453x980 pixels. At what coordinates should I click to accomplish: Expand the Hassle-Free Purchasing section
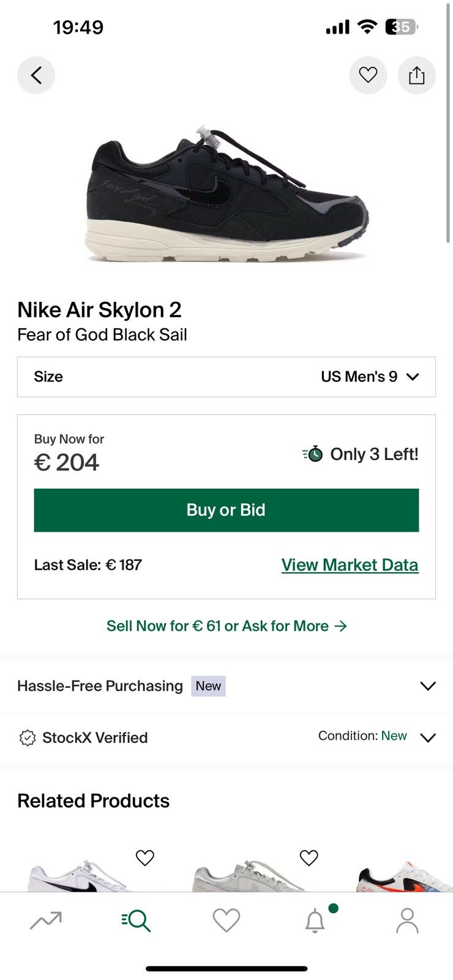click(x=428, y=686)
